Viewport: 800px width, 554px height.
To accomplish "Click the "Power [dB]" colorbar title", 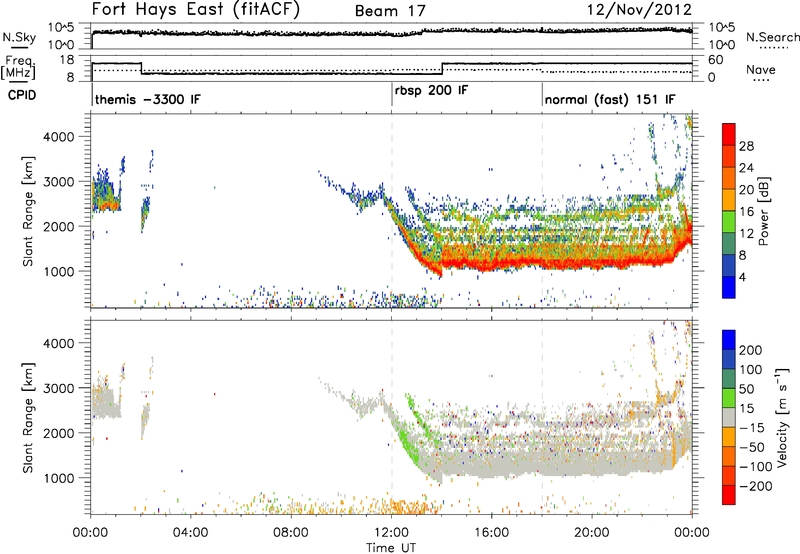I will (x=764, y=211).
